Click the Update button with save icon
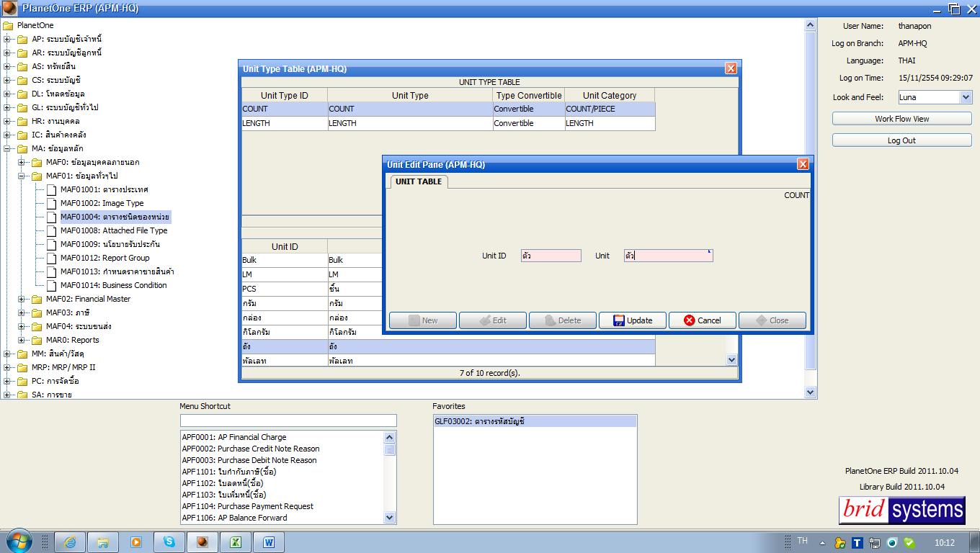The image size is (980, 553). (x=633, y=320)
